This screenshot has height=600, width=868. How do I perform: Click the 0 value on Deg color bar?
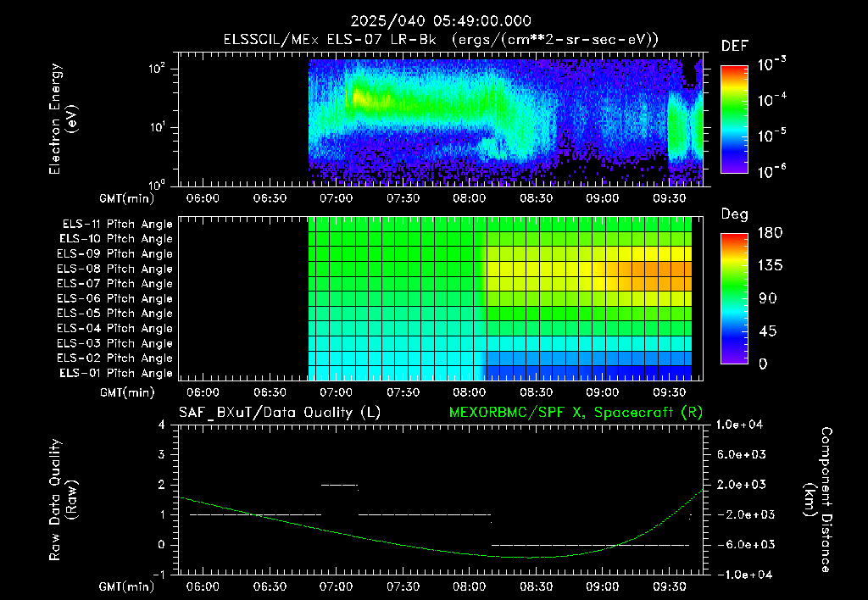[x=763, y=364]
